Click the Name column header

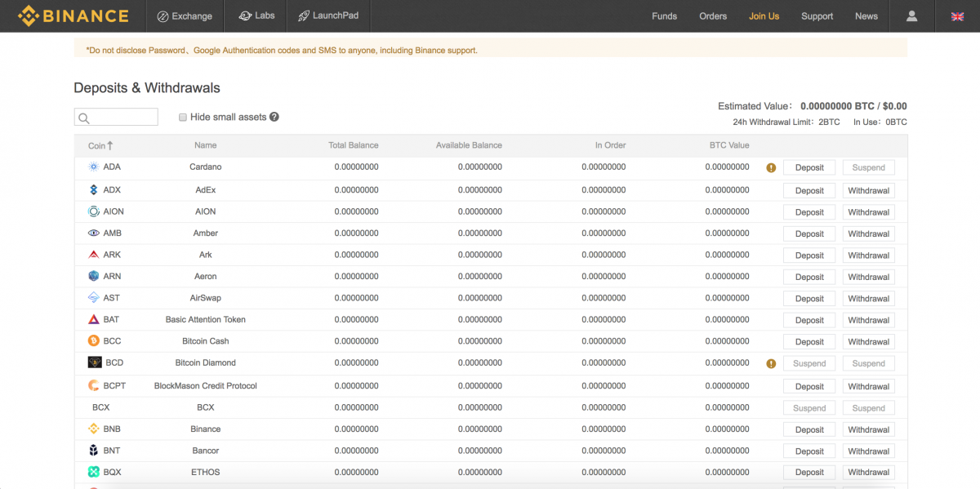pos(206,145)
